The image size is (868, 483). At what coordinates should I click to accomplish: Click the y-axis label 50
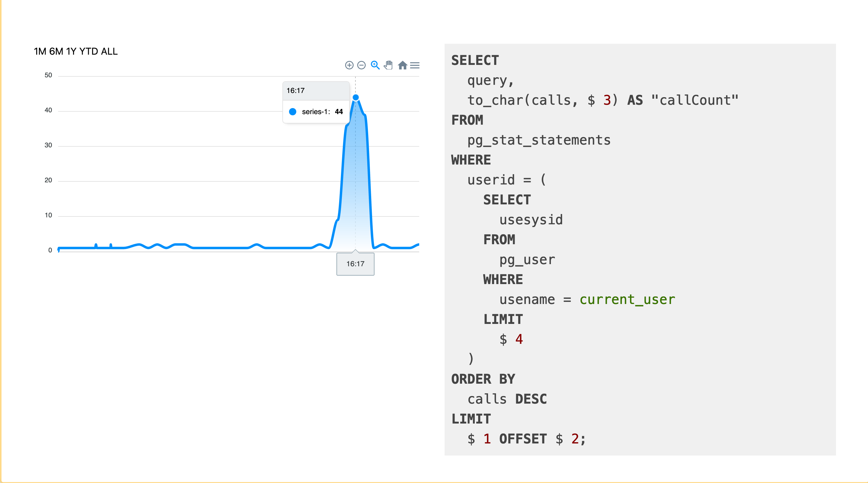click(x=48, y=75)
